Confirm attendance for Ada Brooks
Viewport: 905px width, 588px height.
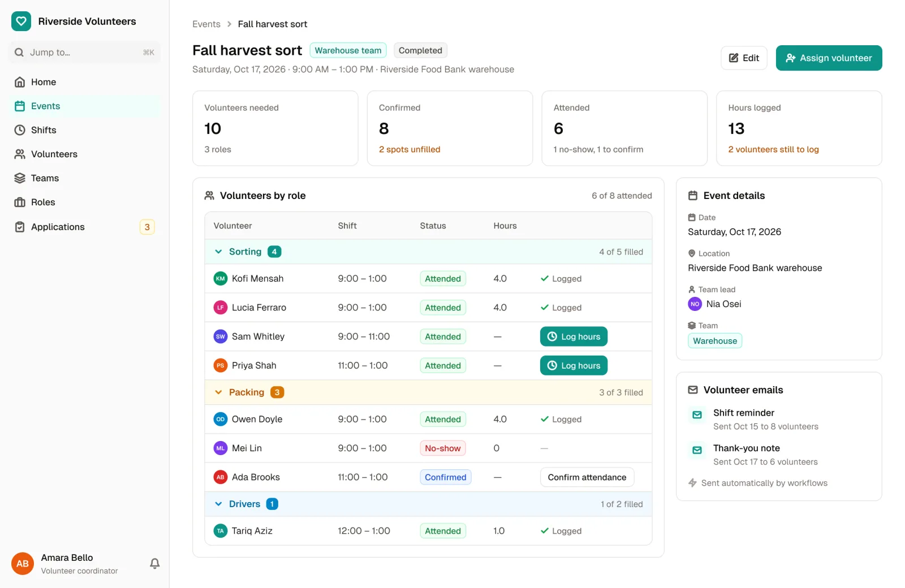coord(587,477)
